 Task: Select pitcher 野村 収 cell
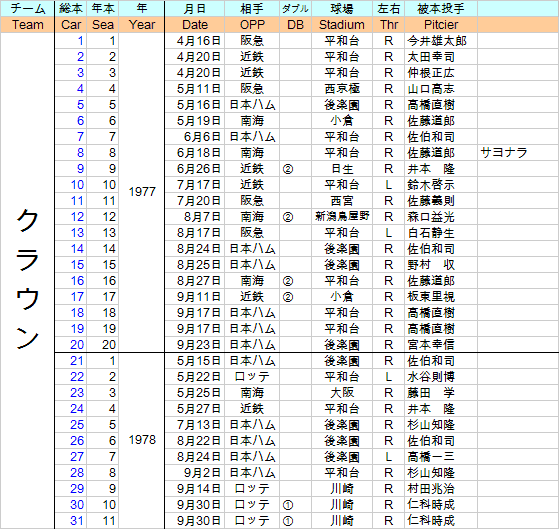click(x=441, y=265)
